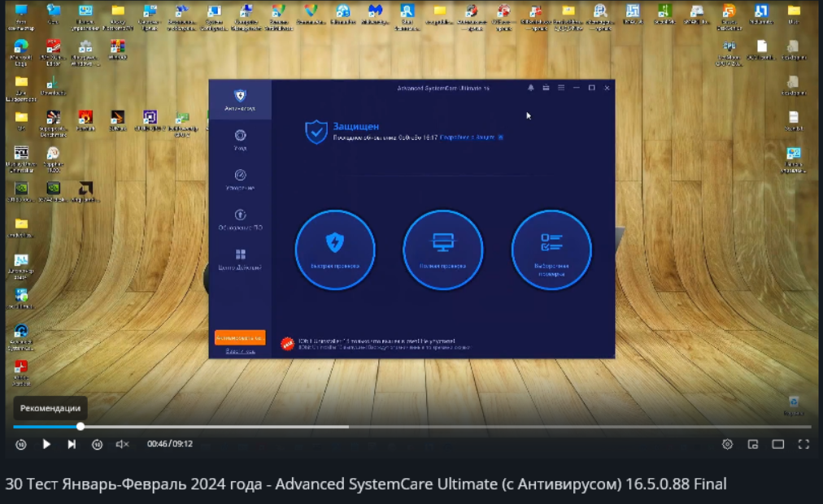Click the orange Activate button

click(240, 337)
